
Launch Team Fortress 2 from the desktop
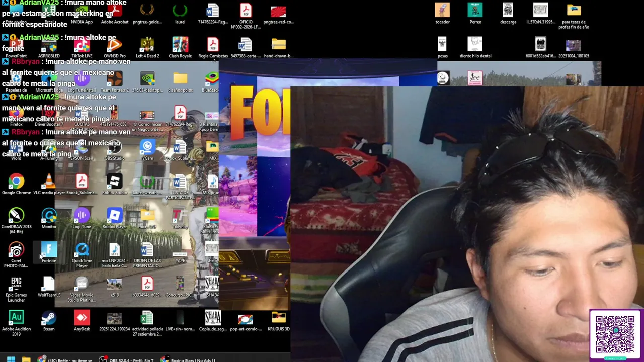(x=114, y=82)
